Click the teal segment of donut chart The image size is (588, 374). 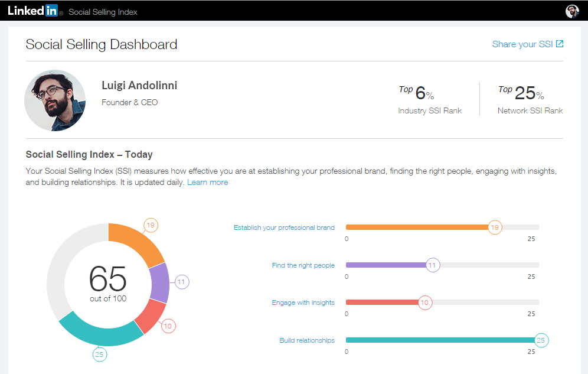point(100,331)
